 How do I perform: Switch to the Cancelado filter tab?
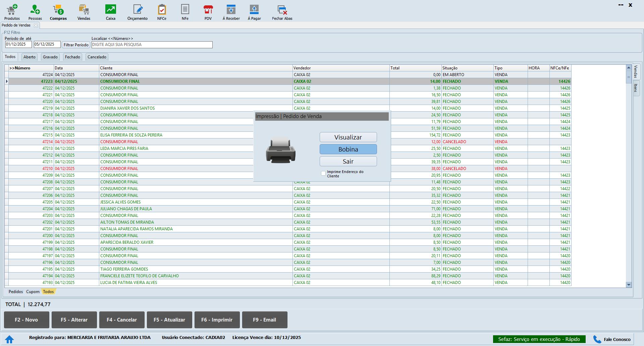(x=97, y=57)
